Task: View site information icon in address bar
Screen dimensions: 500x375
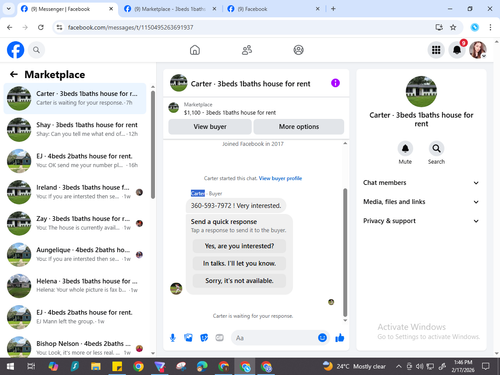Action: 59,27
